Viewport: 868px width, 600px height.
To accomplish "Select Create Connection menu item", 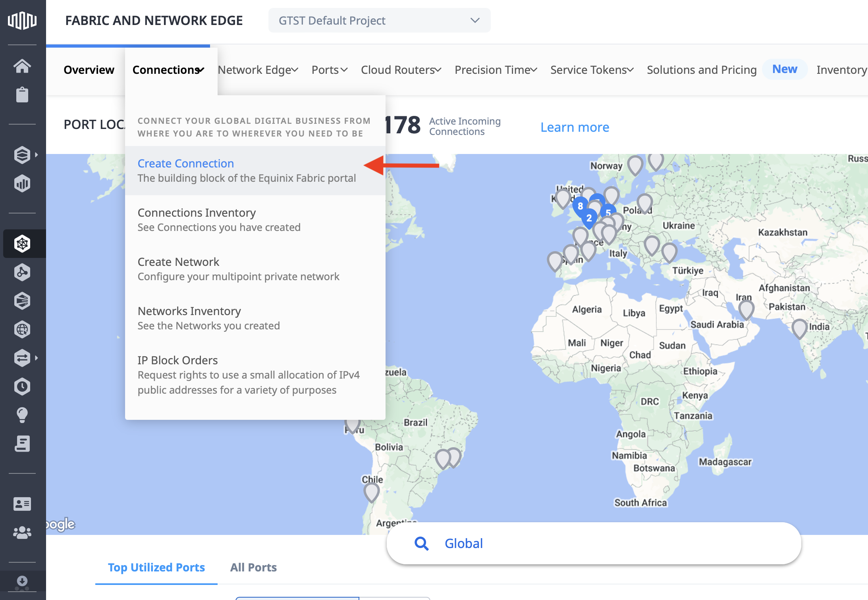I will [x=255, y=171].
